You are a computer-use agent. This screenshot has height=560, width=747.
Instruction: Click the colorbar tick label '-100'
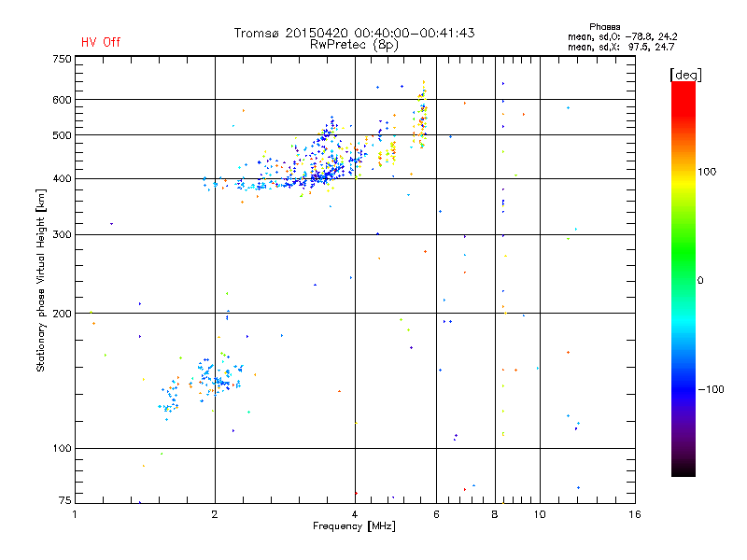(711, 389)
